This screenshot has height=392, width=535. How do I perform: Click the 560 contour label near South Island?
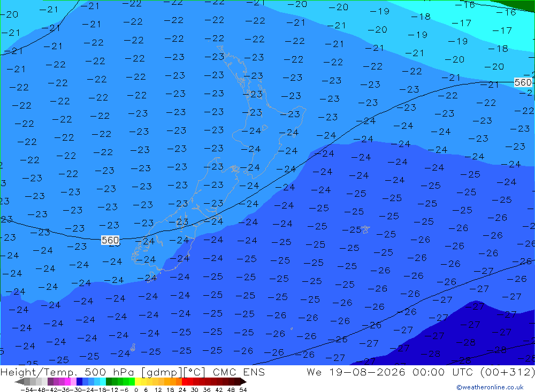(110, 240)
